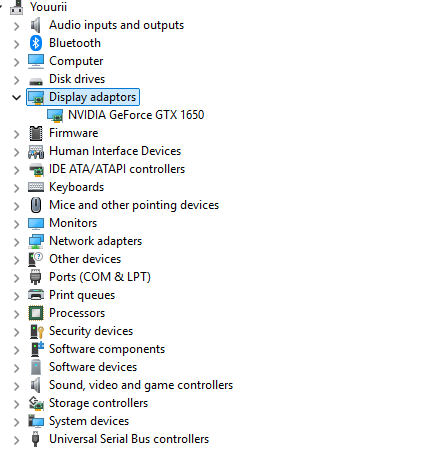
Task: Click the Monitors icon
Action: 36,224
